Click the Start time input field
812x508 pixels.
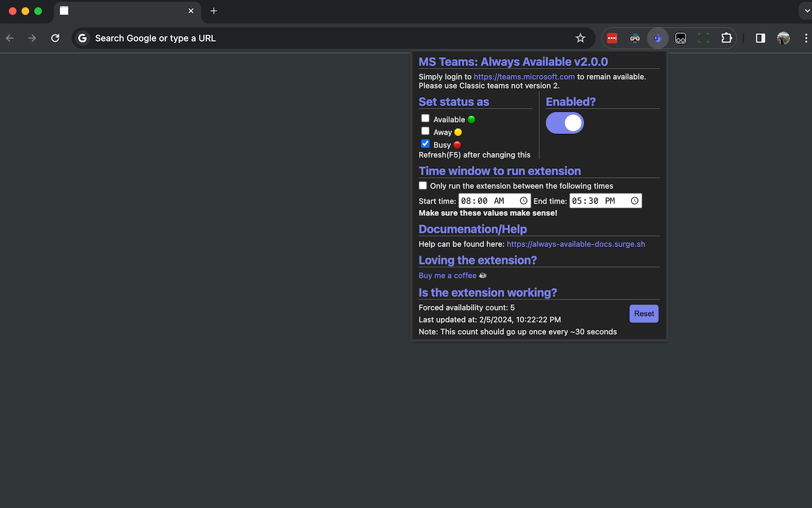pyautogui.click(x=494, y=201)
